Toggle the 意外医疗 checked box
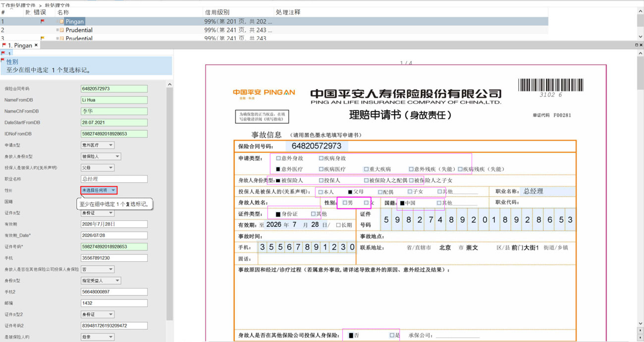Image resolution: width=644 pixels, height=342 pixels. (278, 169)
